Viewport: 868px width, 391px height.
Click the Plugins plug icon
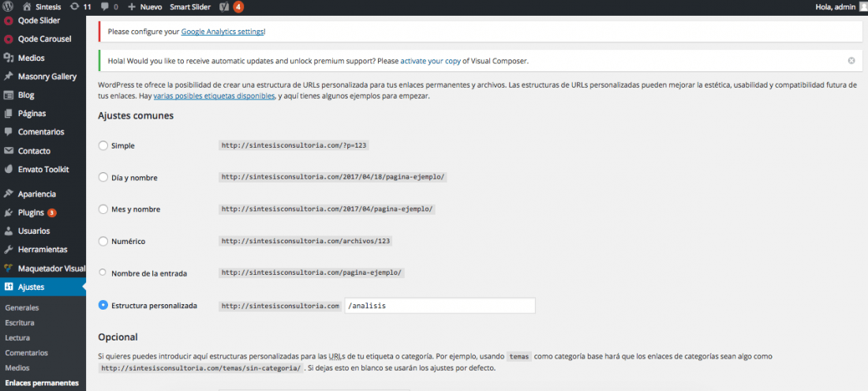[9, 212]
